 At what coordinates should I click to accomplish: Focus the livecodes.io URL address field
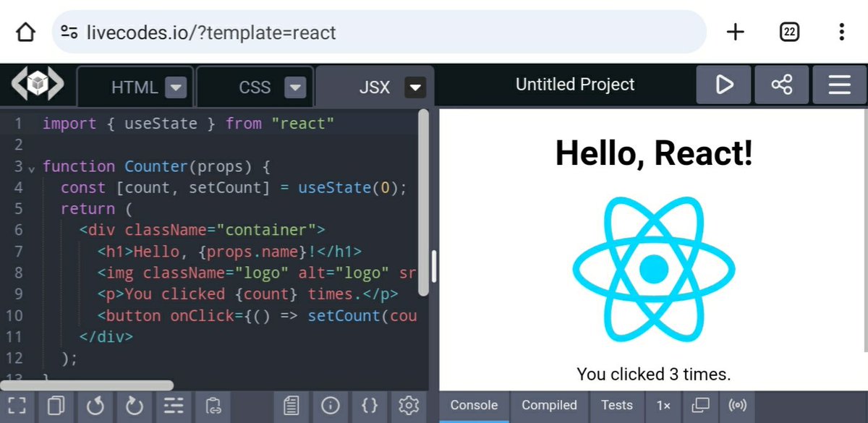point(380,32)
